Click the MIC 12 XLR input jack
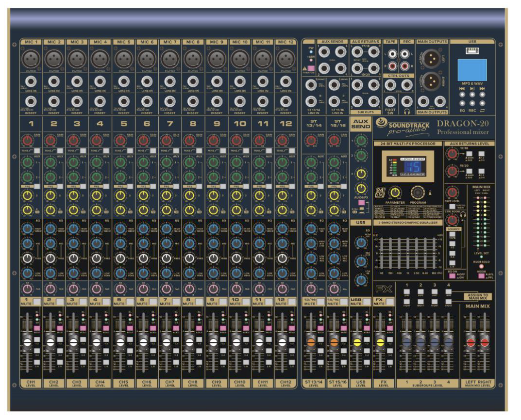 (286, 59)
